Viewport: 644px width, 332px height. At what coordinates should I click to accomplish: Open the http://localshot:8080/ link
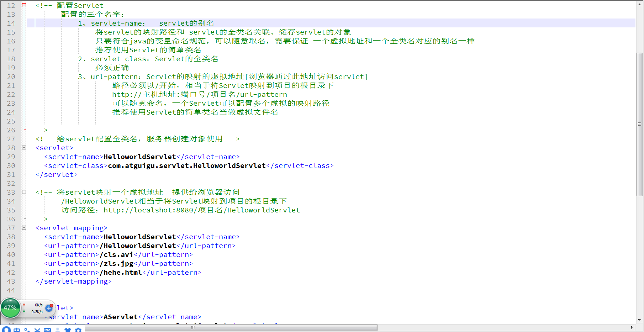pyautogui.click(x=150, y=210)
